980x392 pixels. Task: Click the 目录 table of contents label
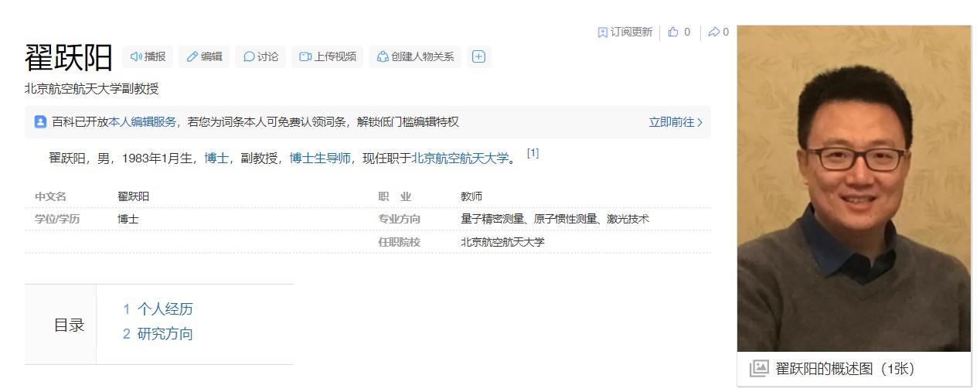click(x=69, y=326)
